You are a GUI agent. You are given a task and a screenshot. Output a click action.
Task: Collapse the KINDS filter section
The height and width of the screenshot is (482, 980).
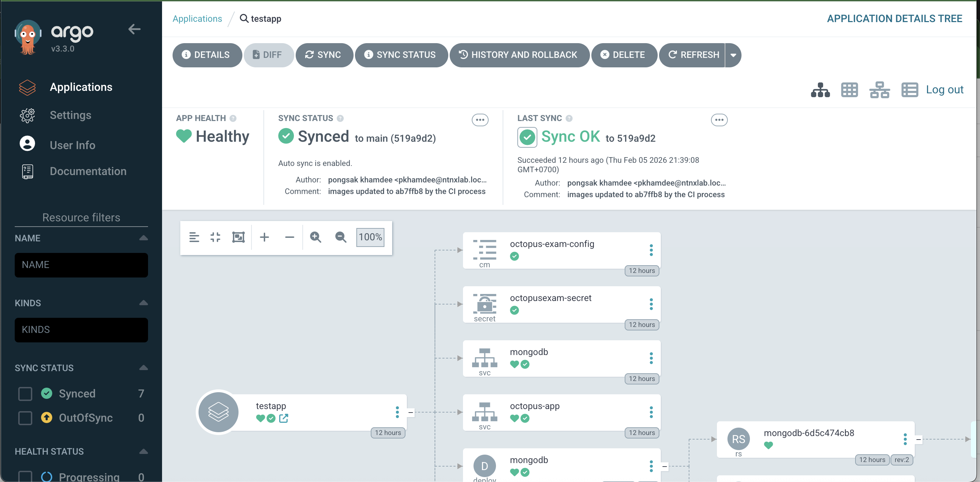[143, 303]
